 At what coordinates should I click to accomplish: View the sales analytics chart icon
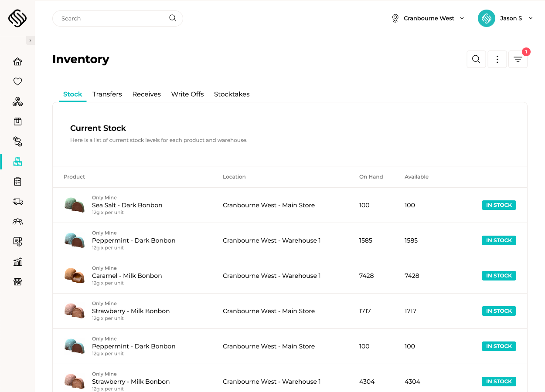[17, 262]
